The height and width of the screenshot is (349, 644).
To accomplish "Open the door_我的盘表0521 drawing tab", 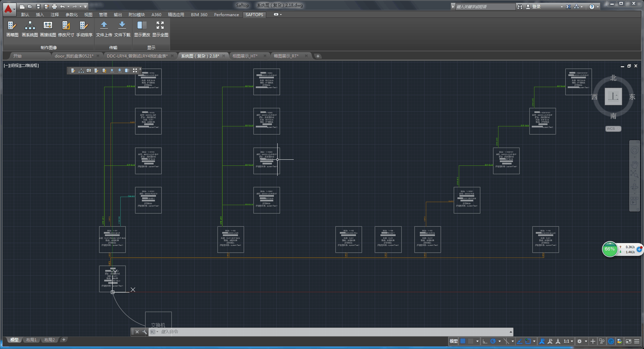I will (x=74, y=56).
